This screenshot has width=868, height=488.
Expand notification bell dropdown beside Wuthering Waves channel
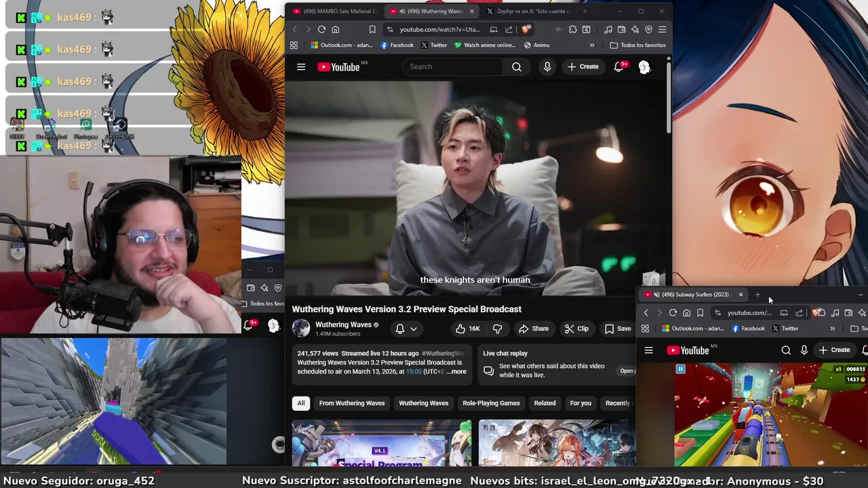pyautogui.click(x=406, y=329)
